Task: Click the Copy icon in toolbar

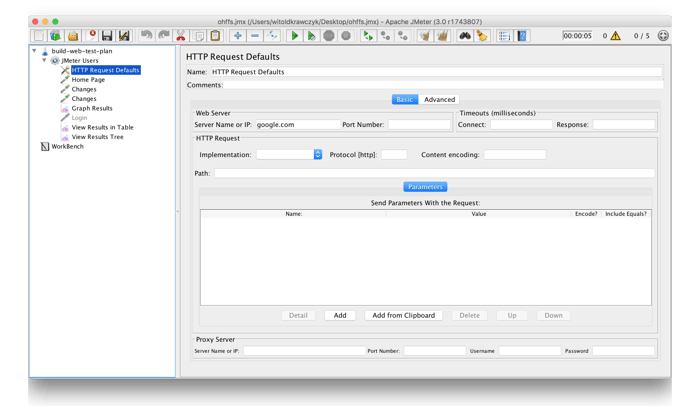Action: click(x=198, y=36)
